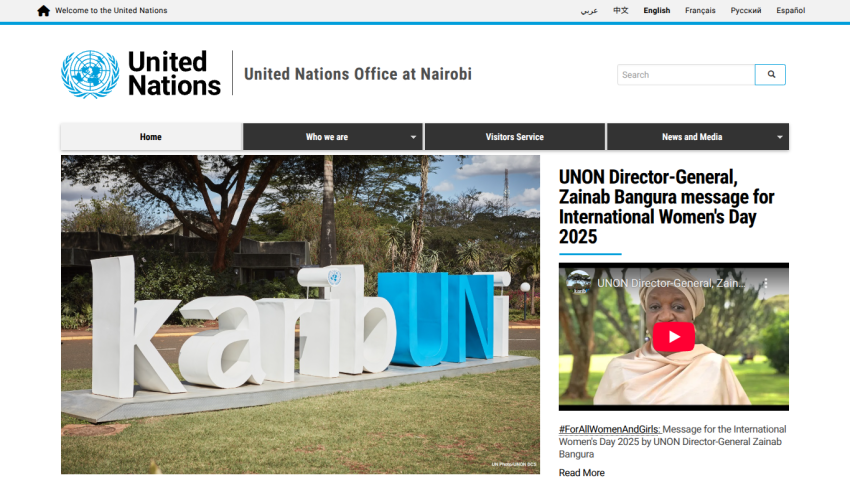The image size is (850, 478).
Task: Open the YouTube video options menu
Action: click(x=766, y=283)
